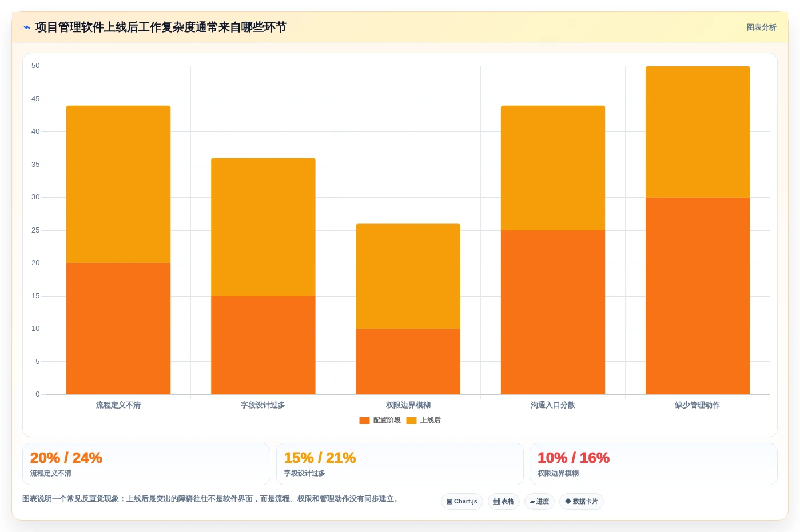Click the "15% / 21%" stat value

[x=320, y=458]
